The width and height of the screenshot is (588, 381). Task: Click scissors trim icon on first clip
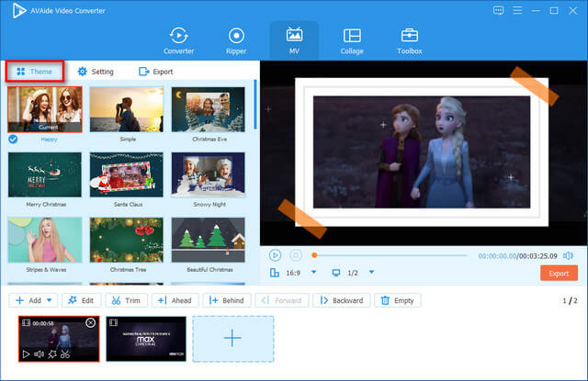[x=65, y=354]
